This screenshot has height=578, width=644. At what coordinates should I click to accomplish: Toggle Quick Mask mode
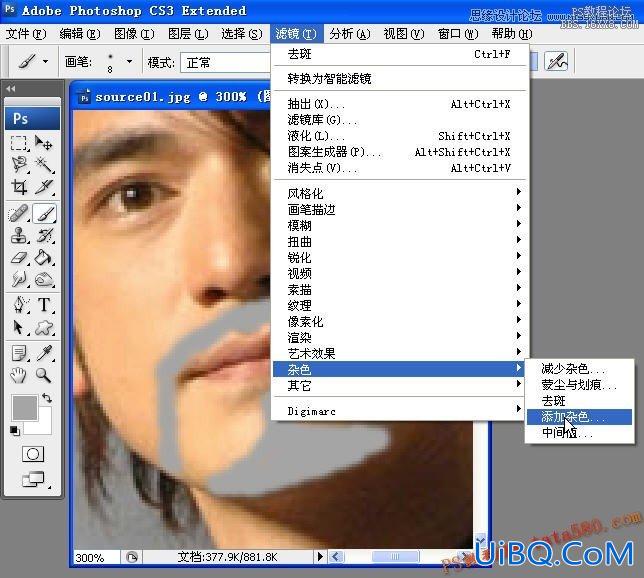[33, 454]
